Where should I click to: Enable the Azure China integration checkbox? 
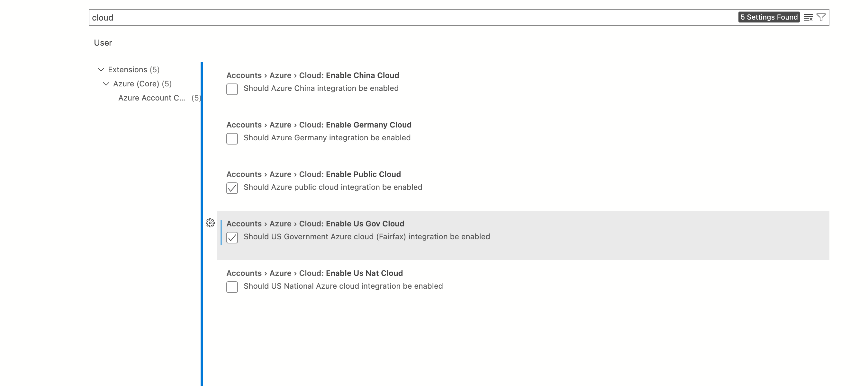point(232,90)
